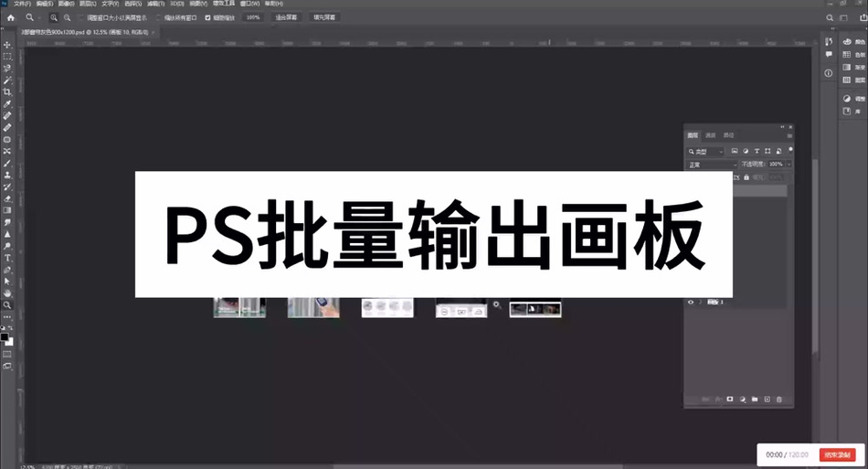868x469 pixels.
Task: Switch to the 通道 Channels tab
Action: 711,135
